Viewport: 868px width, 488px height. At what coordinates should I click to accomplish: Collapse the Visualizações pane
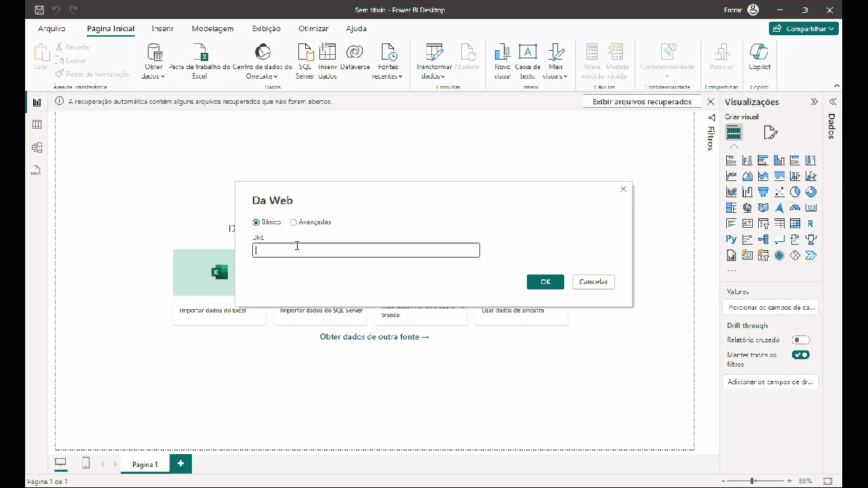[814, 102]
